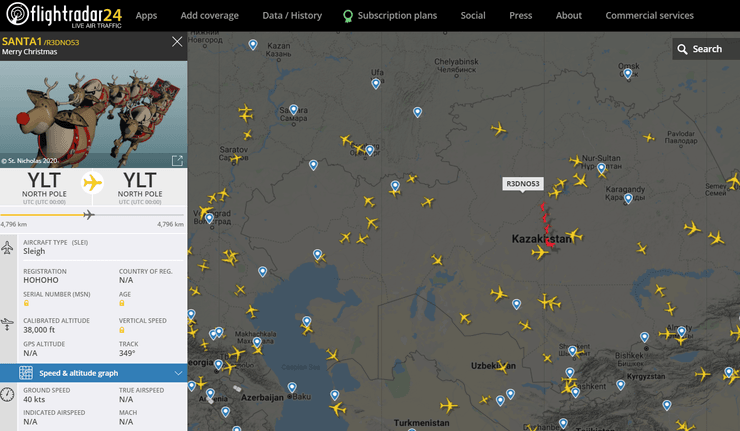740x431 pixels.
Task: Close the SANTA1 flight details panel
Action: pyautogui.click(x=177, y=42)
